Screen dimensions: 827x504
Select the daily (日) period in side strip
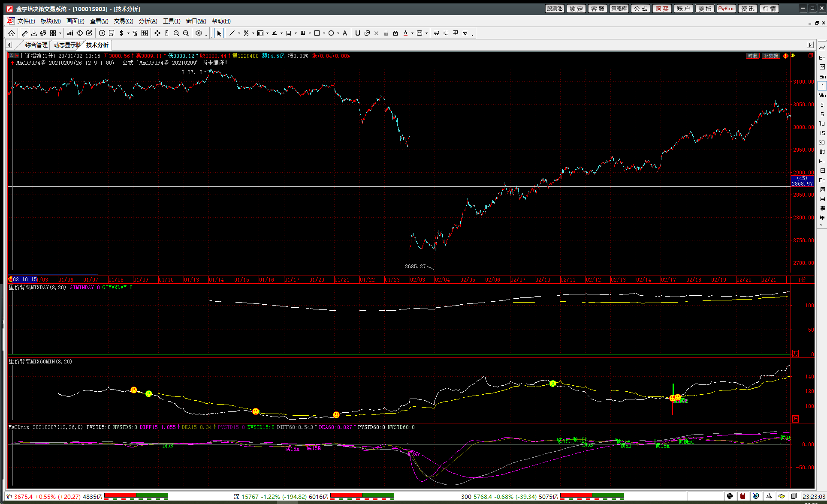822,171
